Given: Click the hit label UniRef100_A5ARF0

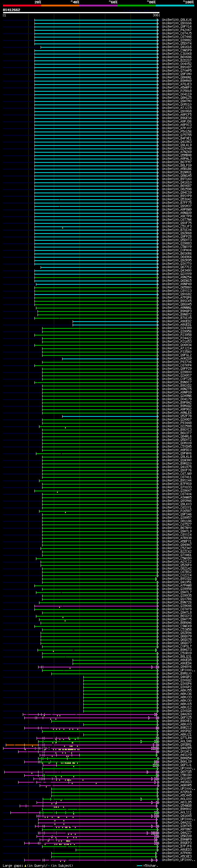Looking at the screenshot, I should [x=177, y=88].
